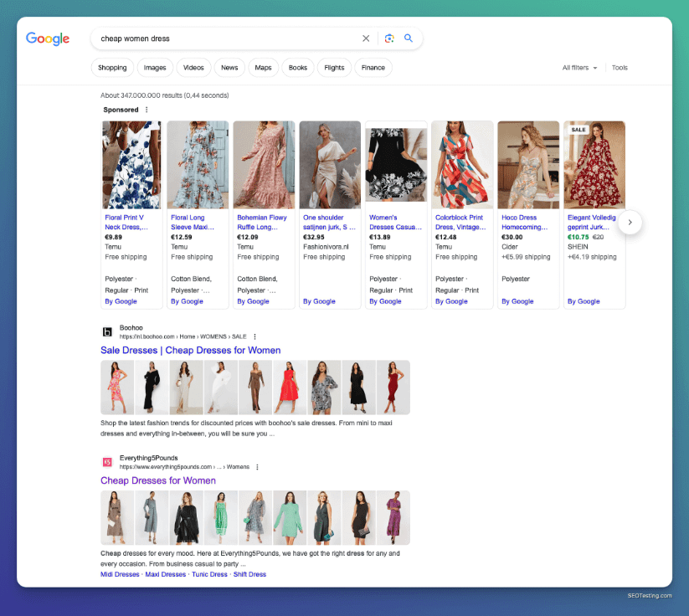689x616 pixels.
Task: Click 'Bohemian Flowy Ruffle Long' title link
Action: 262,223
